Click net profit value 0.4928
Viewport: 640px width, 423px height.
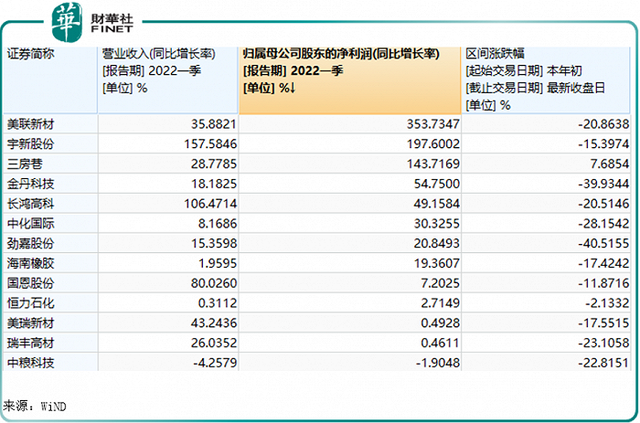(440, 323)
